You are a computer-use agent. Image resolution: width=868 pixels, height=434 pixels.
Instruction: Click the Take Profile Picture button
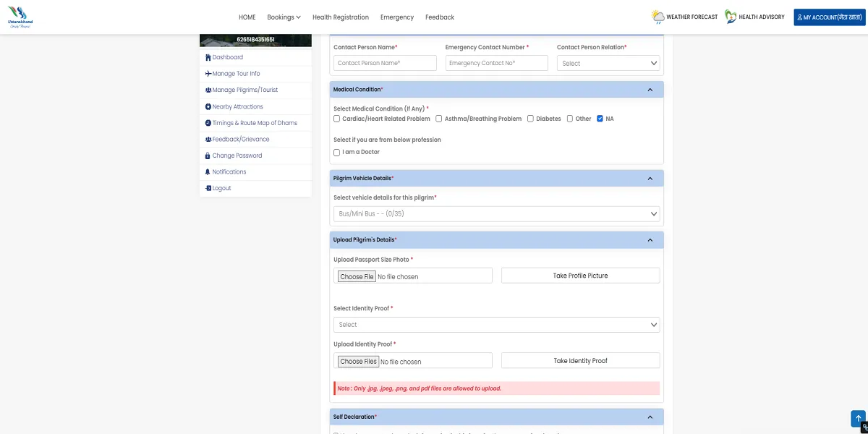pyautogui.click(x=580, y=275)
